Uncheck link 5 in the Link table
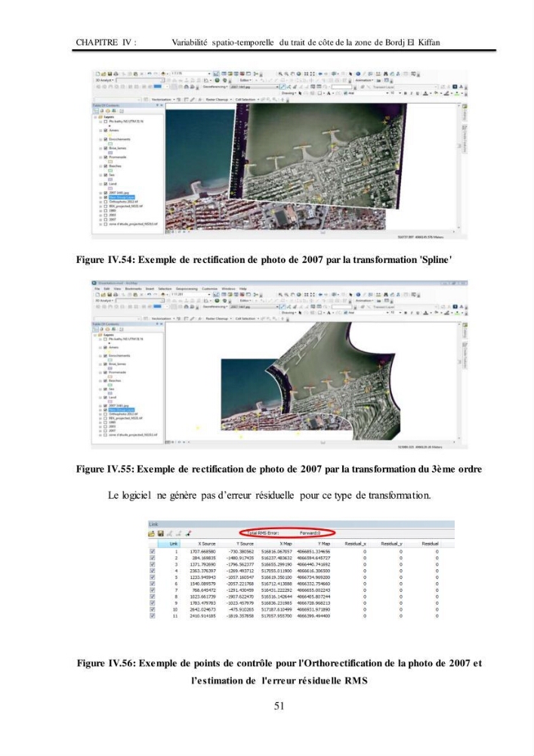 pyautogui.click(x=152, y=577)
